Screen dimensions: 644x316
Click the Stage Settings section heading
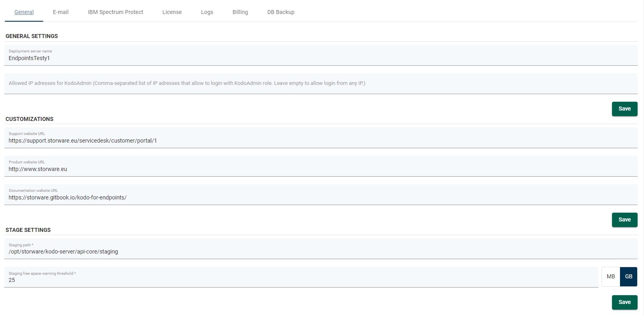28,230
